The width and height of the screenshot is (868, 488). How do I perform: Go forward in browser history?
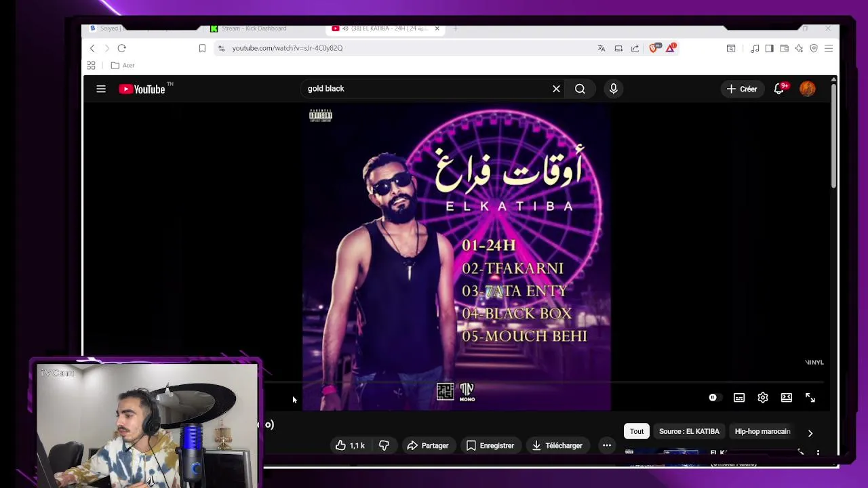click(106, 48)
